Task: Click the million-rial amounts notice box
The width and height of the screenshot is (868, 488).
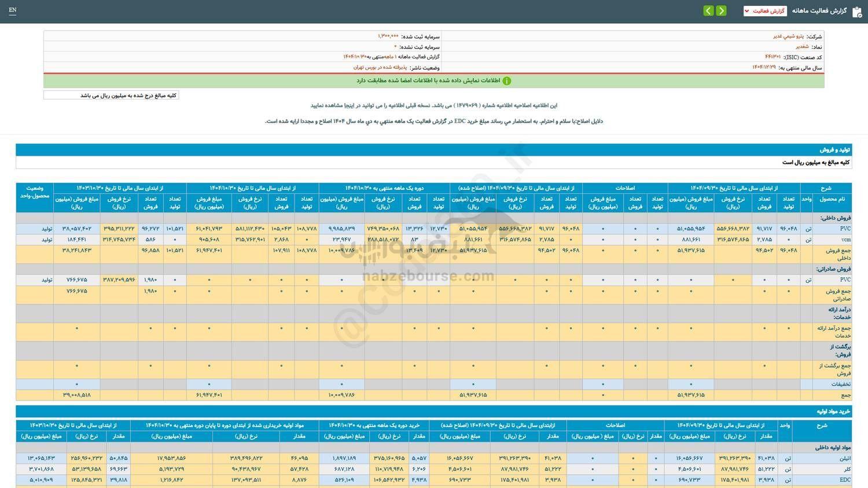Action: point(111,94)
